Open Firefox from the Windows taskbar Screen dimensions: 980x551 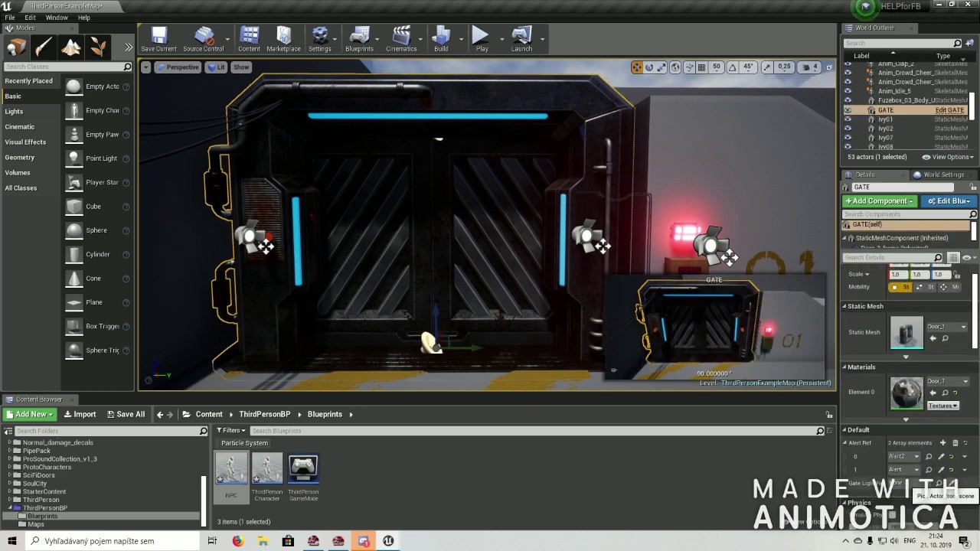(x=237, y=541)
